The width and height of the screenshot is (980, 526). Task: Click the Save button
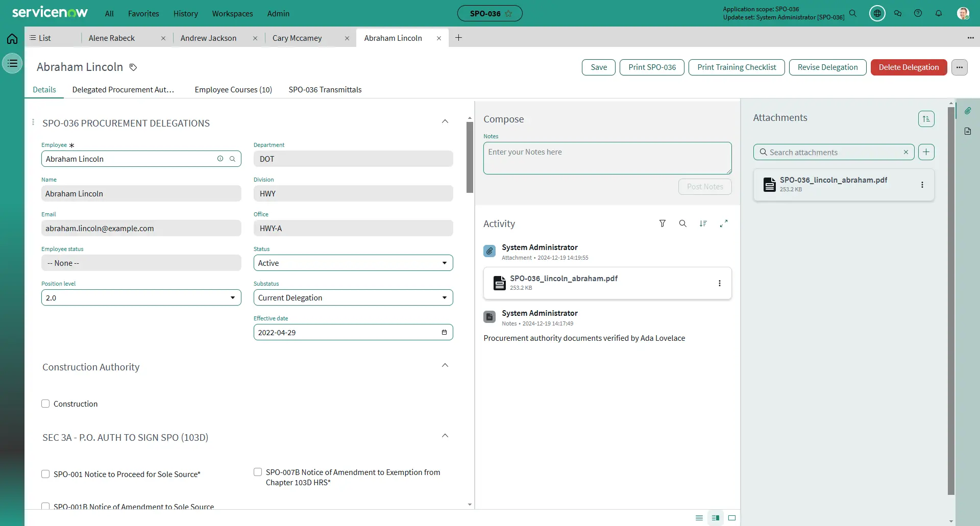[x=599, y=67]
